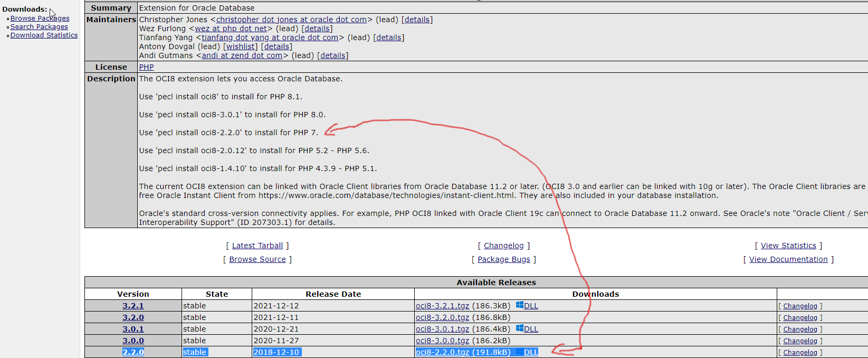868x358 pixels.
Task: Open the PHP license link
Action: (x=146, y=67)
